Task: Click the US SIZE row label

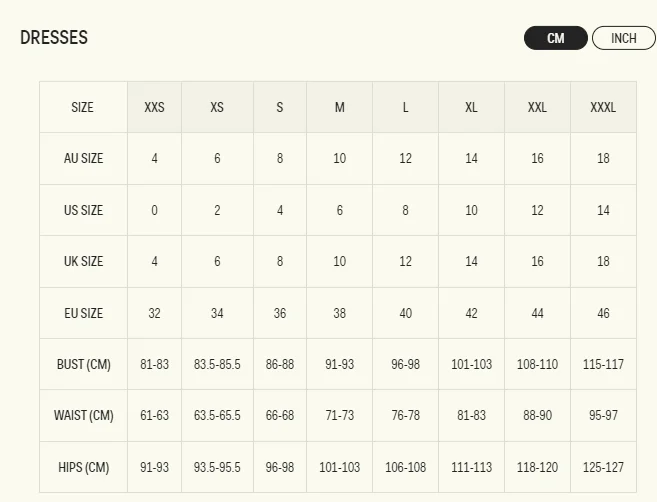Action: 83,210
